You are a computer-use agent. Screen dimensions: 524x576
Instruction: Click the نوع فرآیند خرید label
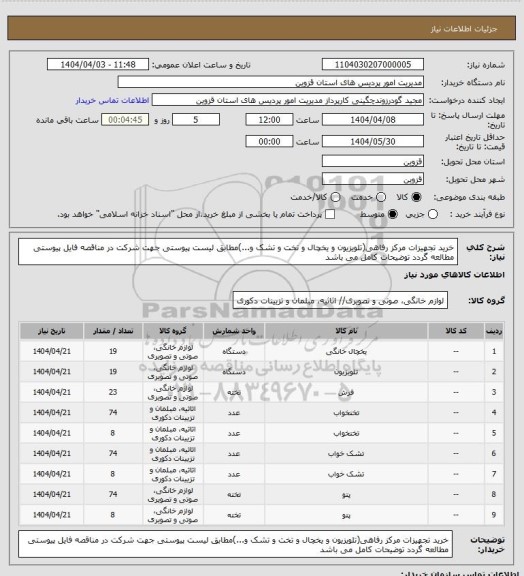click(x=478, y=215)
